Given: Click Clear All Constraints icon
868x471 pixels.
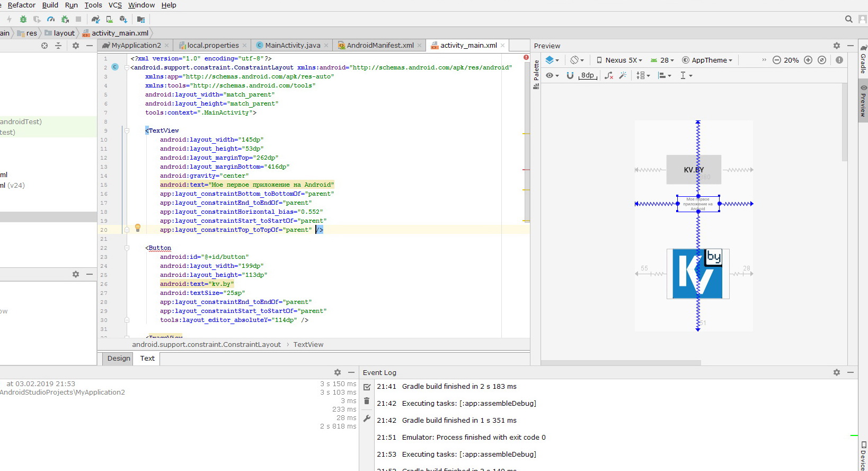Looking at the screenshot, I should click(609, 75).
